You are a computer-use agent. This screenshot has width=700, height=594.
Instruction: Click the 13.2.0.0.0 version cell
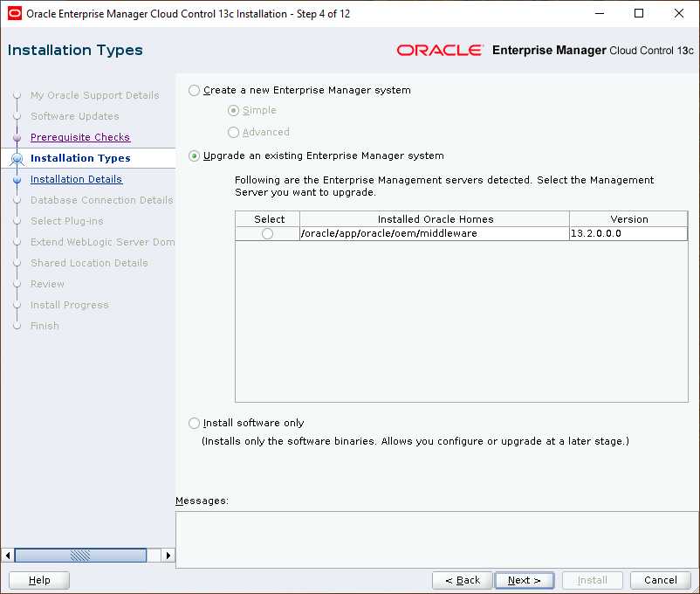[629, 234]
